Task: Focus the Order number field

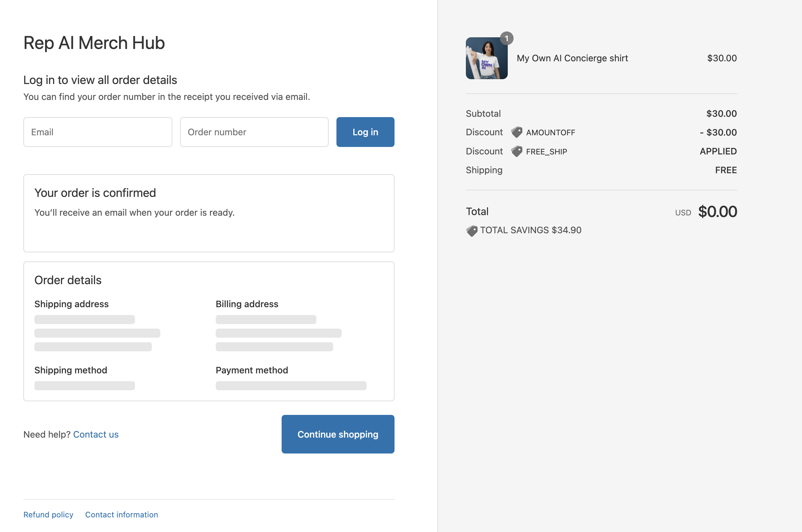Action: 254,132
